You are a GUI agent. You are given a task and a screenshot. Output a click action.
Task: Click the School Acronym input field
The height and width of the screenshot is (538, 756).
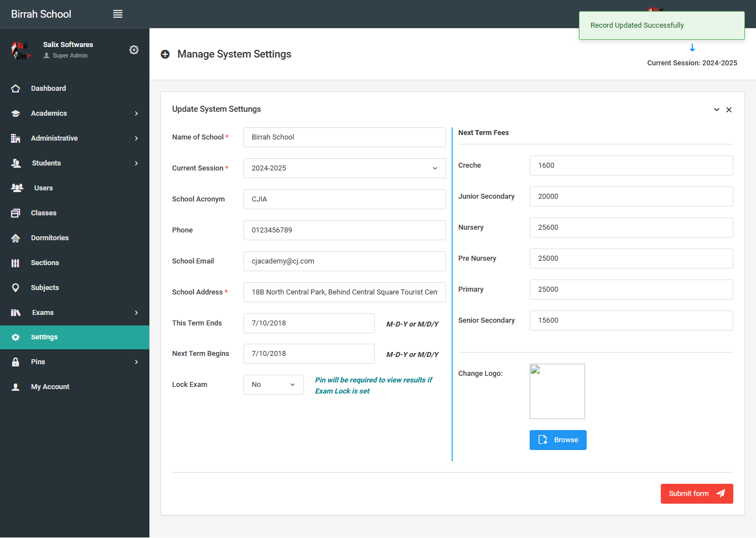point(345,199)
